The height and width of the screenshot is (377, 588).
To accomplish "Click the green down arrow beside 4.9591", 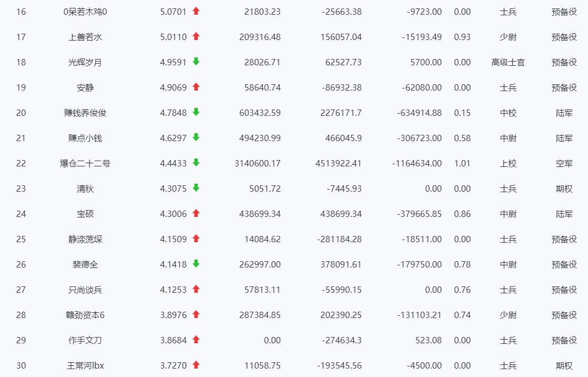I will click(x=196, y=62).
